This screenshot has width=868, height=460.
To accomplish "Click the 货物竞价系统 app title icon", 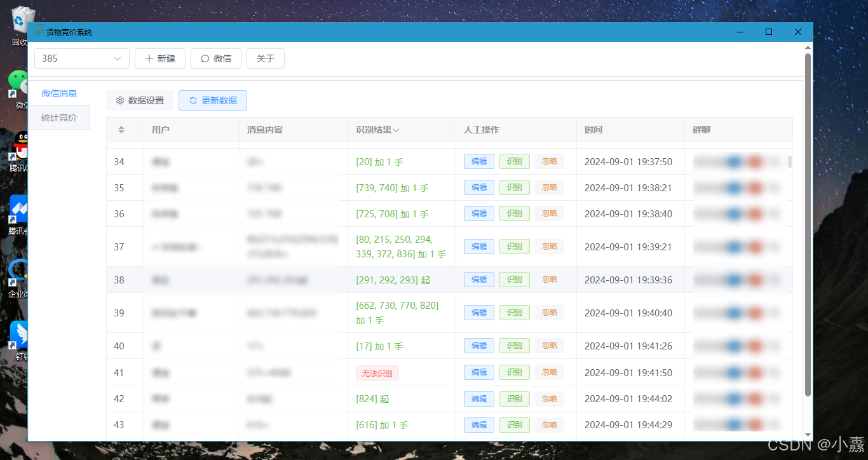I will (x=39, y=32).
